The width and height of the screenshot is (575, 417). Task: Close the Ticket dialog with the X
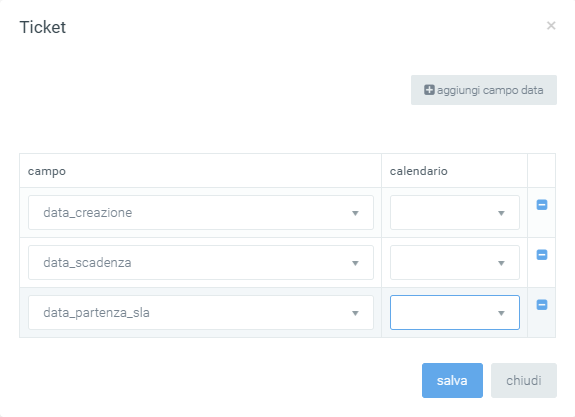(x=551, y=26)
